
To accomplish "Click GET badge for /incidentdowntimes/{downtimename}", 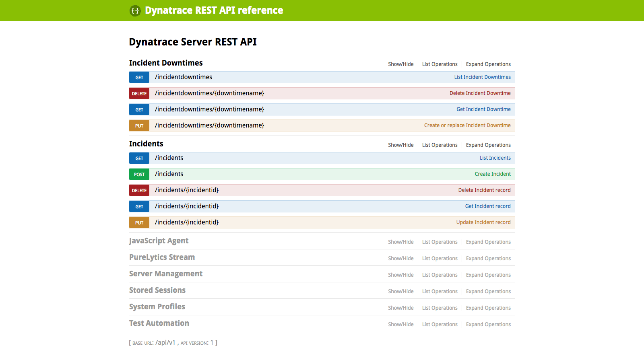I will coord(139,109).
